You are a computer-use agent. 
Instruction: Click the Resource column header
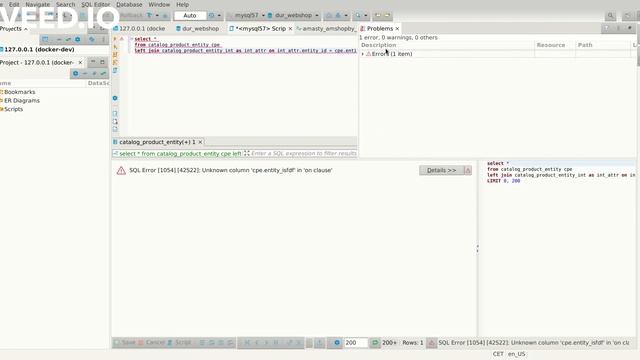[551, 45]
